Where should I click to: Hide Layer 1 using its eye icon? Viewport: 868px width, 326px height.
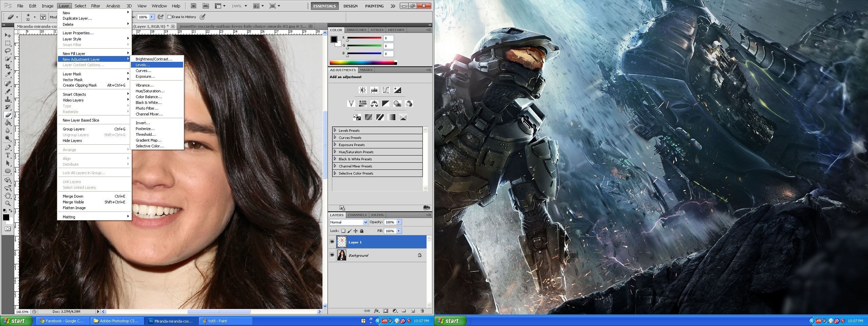332,242
